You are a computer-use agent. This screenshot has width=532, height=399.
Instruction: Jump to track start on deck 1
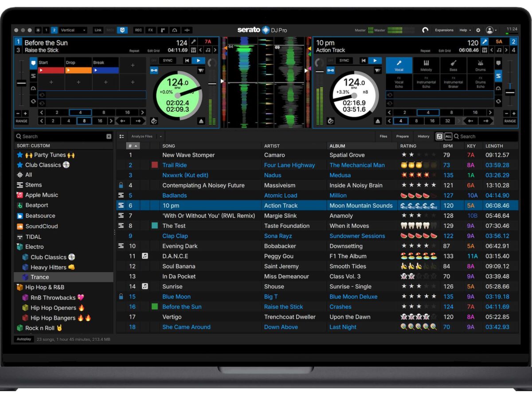tap(187, 60)
